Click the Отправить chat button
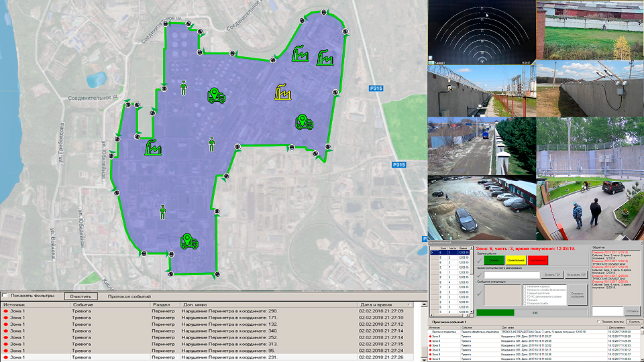Screen dimensions: 644x362 [x=632, y=311]
